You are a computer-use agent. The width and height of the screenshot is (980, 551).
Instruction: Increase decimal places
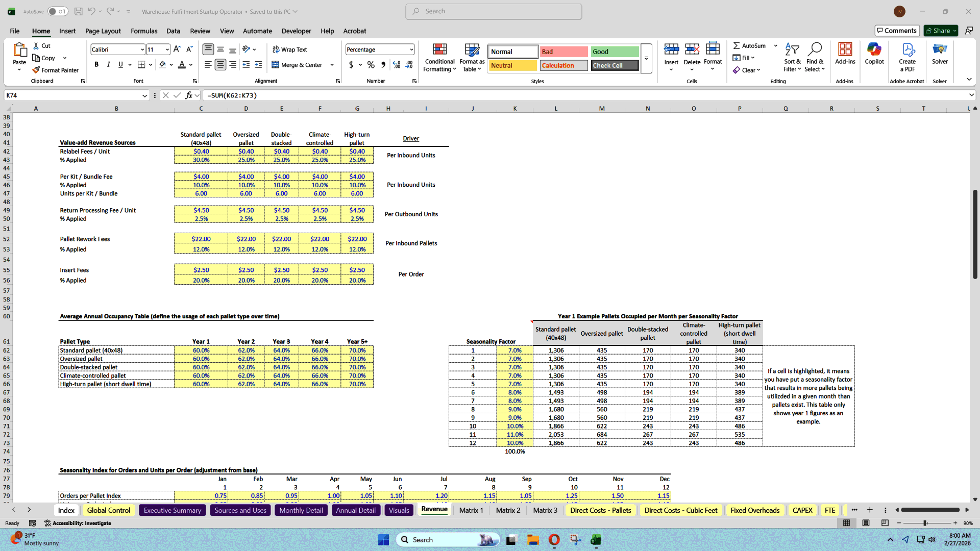point(396,65)
